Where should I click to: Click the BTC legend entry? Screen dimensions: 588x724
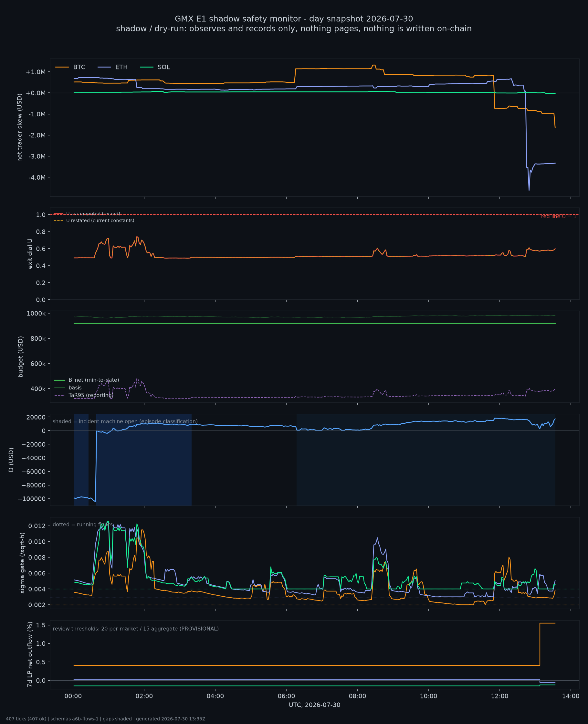coord(70,67)
